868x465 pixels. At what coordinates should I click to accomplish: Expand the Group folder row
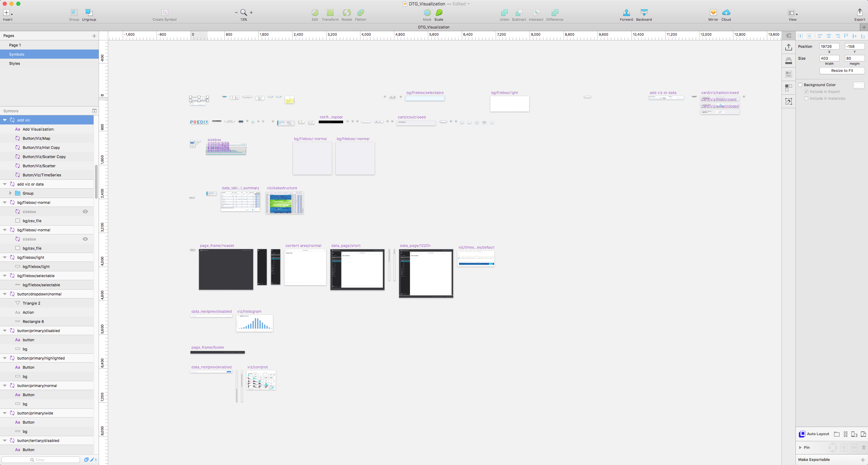10,193
